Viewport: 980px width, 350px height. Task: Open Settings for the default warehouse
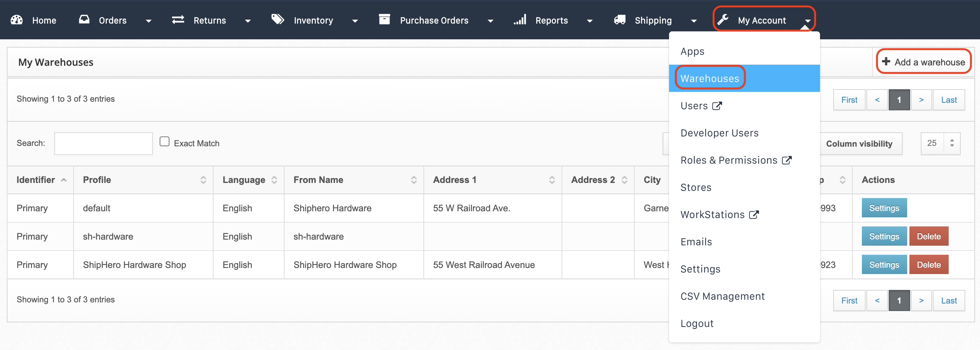(x=884, y=208)
